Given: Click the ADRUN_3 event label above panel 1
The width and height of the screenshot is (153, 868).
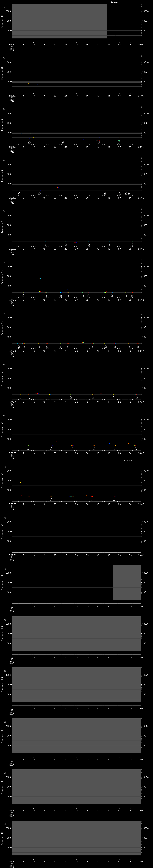Looking at the screenshot, I should (115, 2).
